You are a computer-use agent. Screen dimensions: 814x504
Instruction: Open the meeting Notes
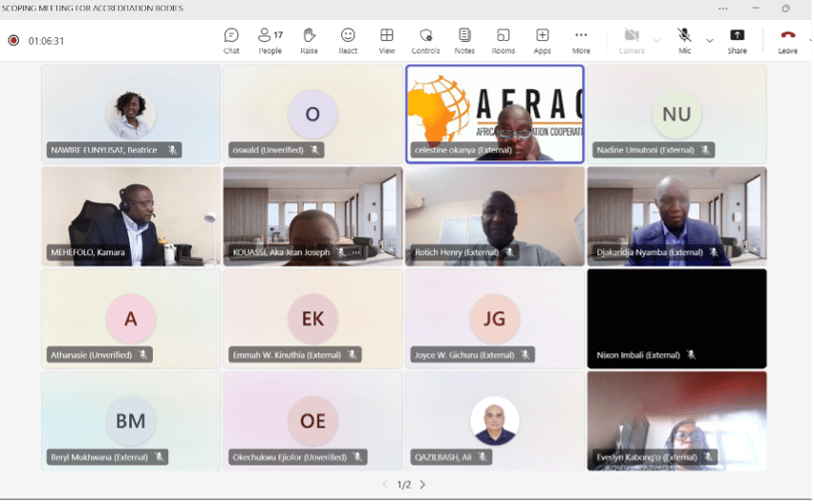(464, 40)
